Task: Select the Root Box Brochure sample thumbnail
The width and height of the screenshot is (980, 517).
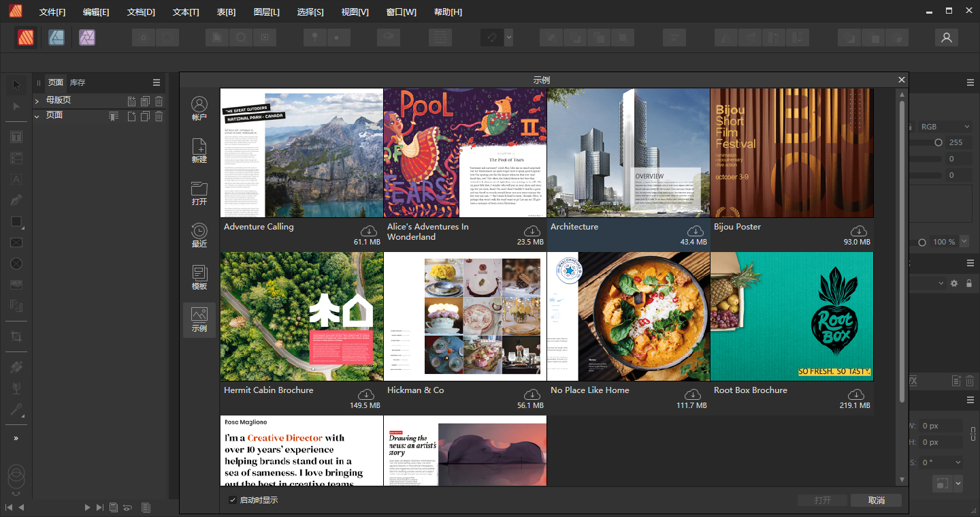Action: pyautogui.click(x=791, y=316)
